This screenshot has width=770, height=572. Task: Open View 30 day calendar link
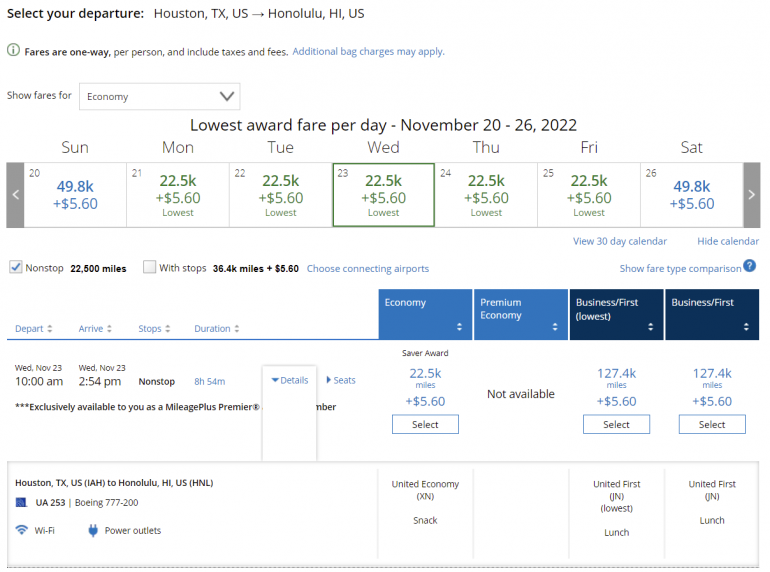619,241
